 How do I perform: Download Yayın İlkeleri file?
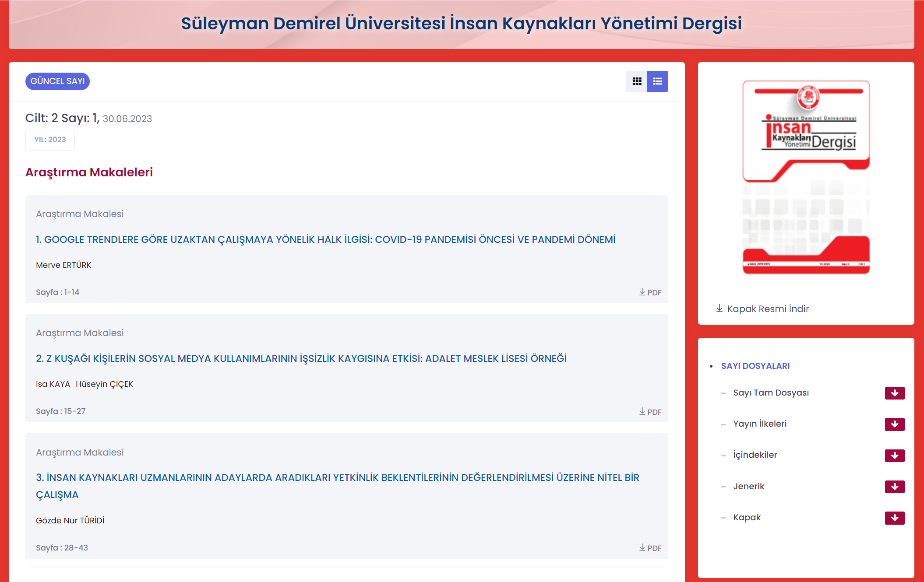894,424
